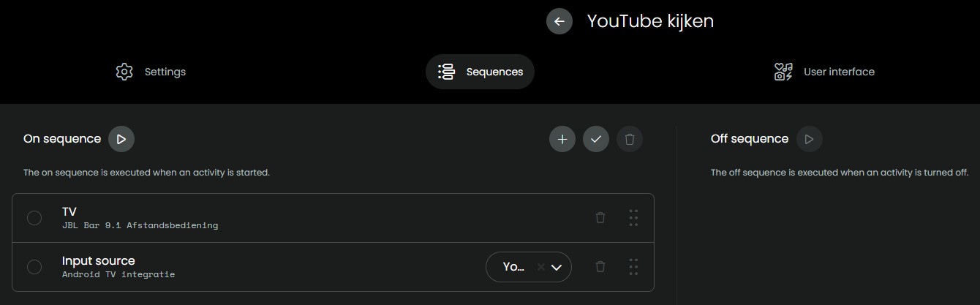Click the trash icon next to checkmark

[630, 139]
